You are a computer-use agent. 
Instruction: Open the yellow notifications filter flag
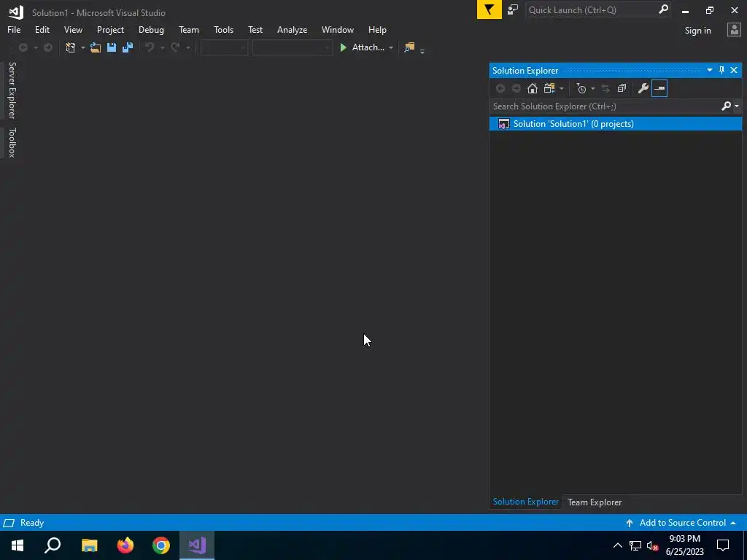click(489, 9)
